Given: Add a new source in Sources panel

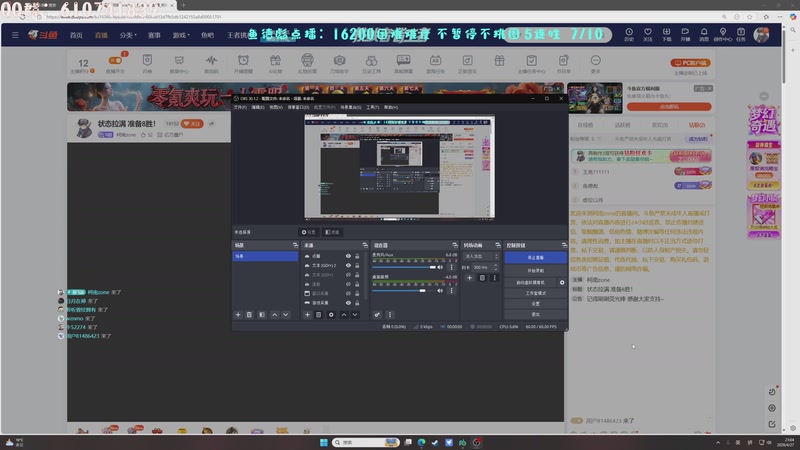Looking at the screenshot, I should [307, 315].
